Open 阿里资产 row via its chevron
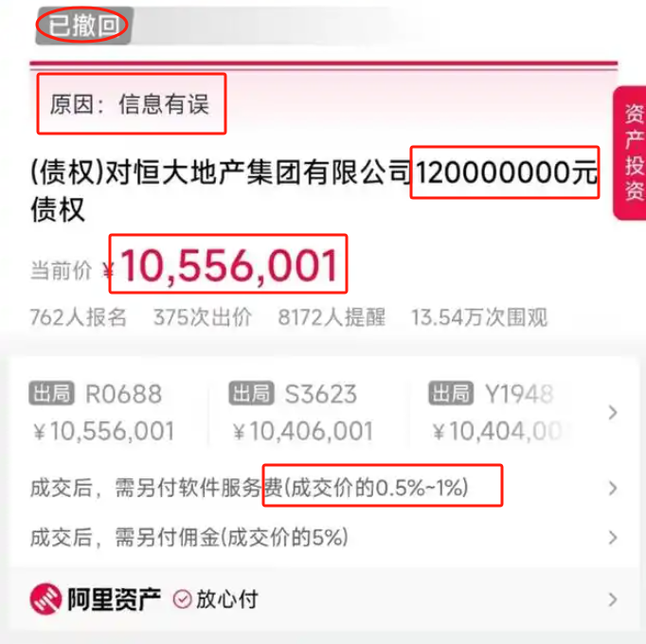The height and width of the screenshot is (644, 646). pyautogui.click(x=613, y=599)
